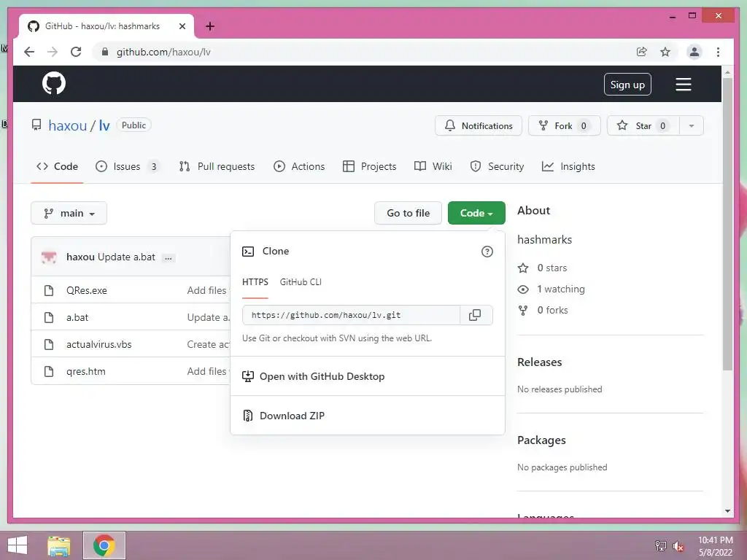Screen dimensions: 747x560
Task: Click the Sign up button
Action: (x=627, y=85)
